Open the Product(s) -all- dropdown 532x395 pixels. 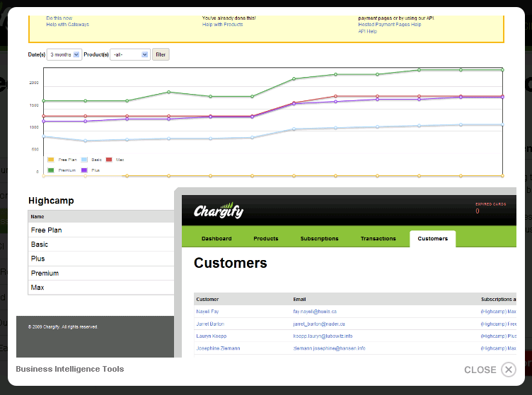(x=130, y=54)
